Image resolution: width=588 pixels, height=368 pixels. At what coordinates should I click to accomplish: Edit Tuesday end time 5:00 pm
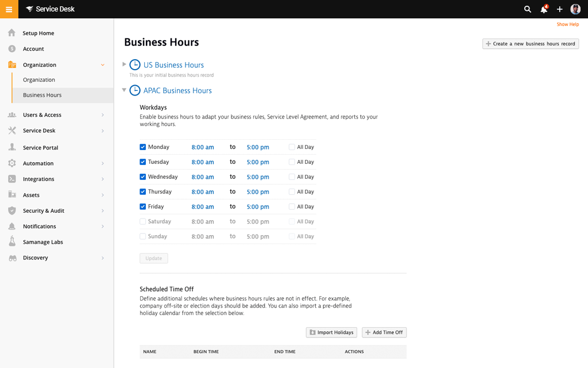pos(258,162)
